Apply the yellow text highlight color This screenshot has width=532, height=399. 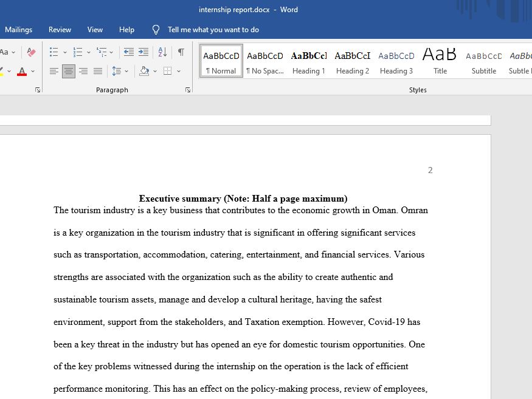coord(2,72)
